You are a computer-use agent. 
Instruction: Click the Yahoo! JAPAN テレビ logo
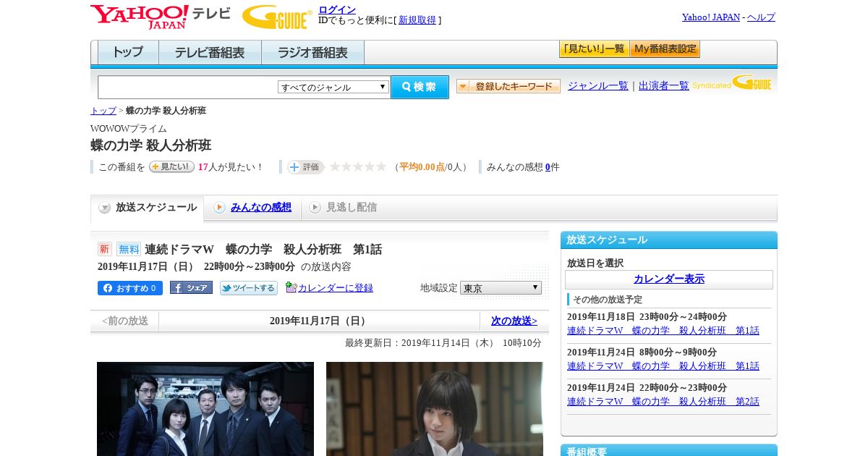(x=161, y=17)
